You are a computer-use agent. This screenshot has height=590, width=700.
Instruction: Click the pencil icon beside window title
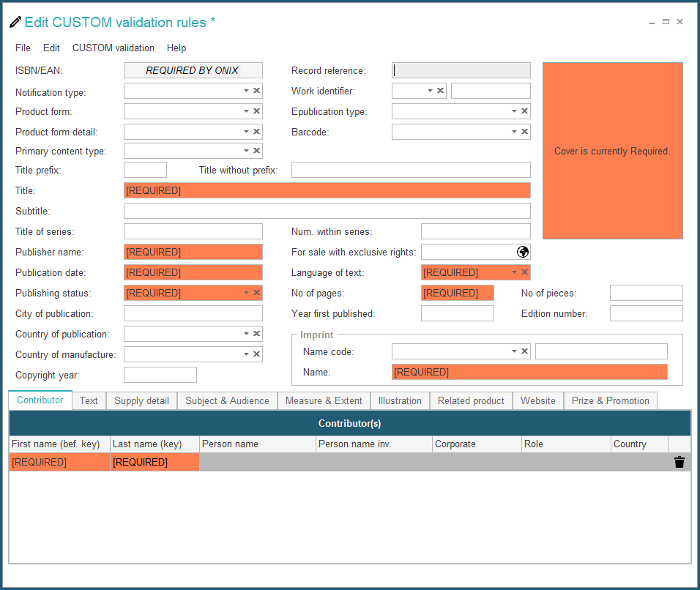(x=15, y=22)
